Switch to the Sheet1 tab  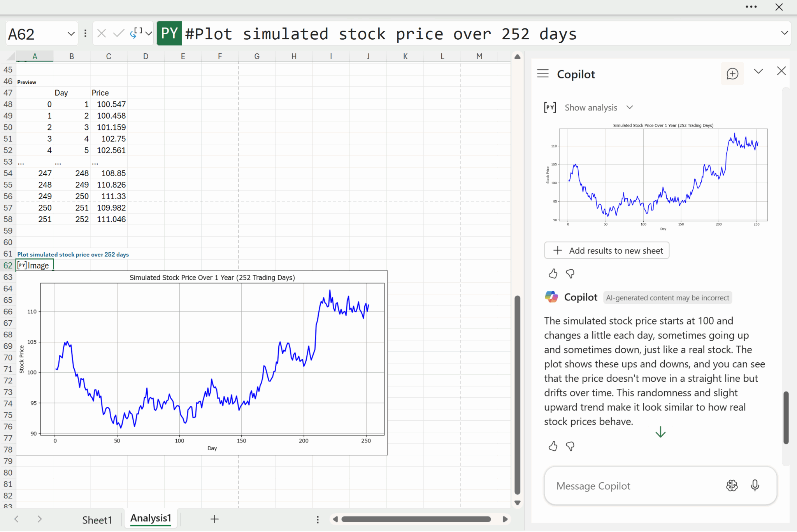pyautogui.click(x=97, y=520)
